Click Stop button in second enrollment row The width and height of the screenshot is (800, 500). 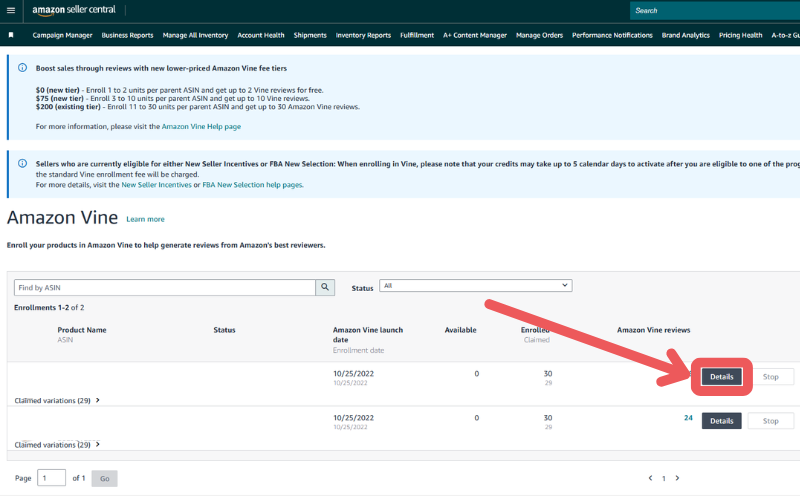pos(770,421)
